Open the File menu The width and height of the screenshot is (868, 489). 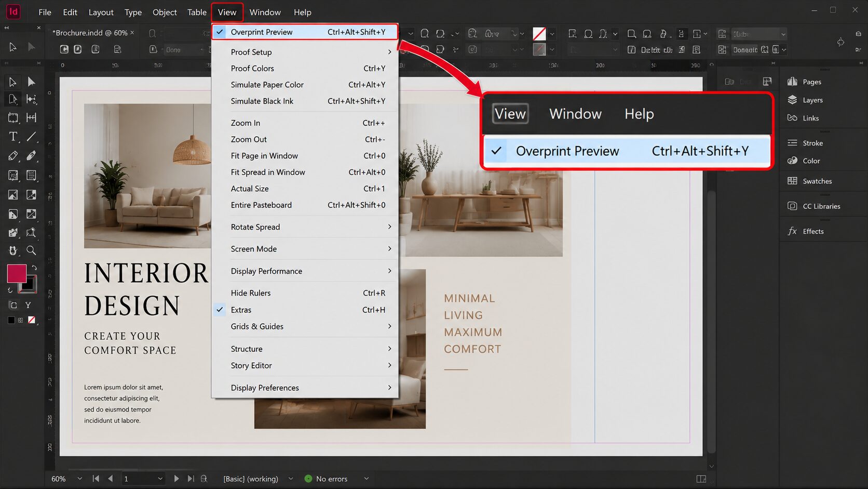click(45, 12)
